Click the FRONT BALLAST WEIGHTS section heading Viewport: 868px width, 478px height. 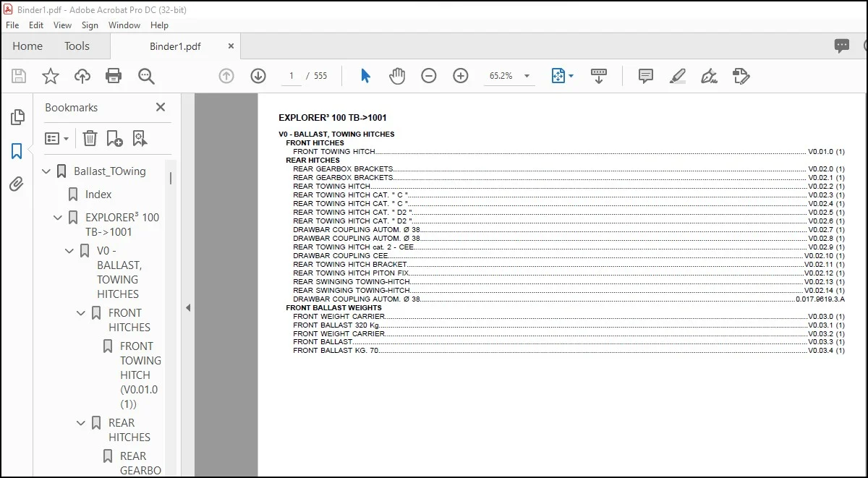(333, 308)
